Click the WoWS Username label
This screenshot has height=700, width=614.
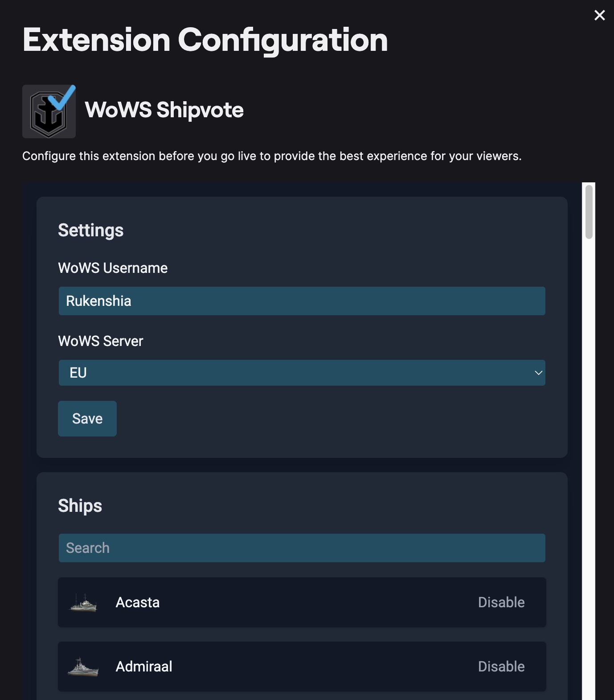tap(113, 268)
